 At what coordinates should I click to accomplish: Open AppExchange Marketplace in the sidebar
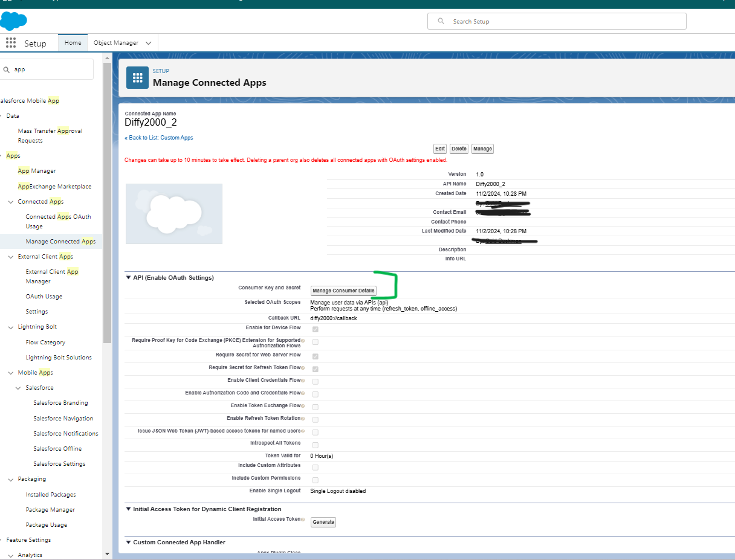coord(54,187)
